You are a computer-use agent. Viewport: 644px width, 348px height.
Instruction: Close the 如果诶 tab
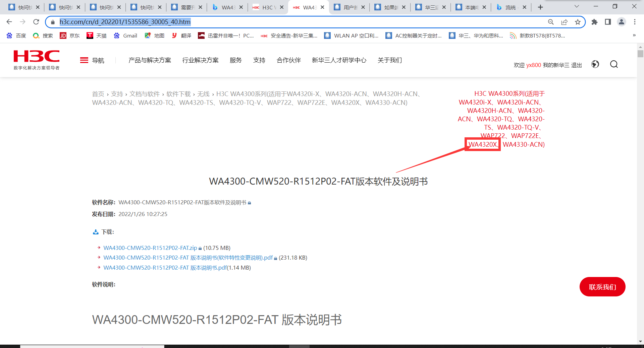404,7
